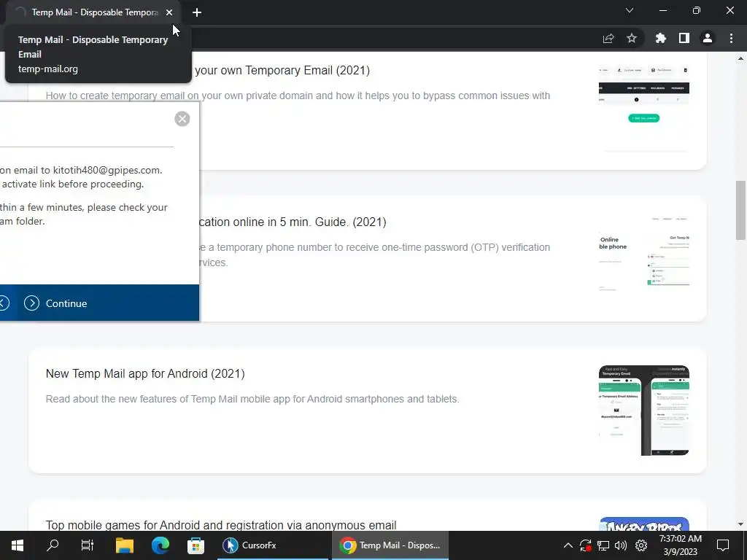Bookmark this page with the star icon
The width and height of the screenshot is (747, 560).
[632, 38]
